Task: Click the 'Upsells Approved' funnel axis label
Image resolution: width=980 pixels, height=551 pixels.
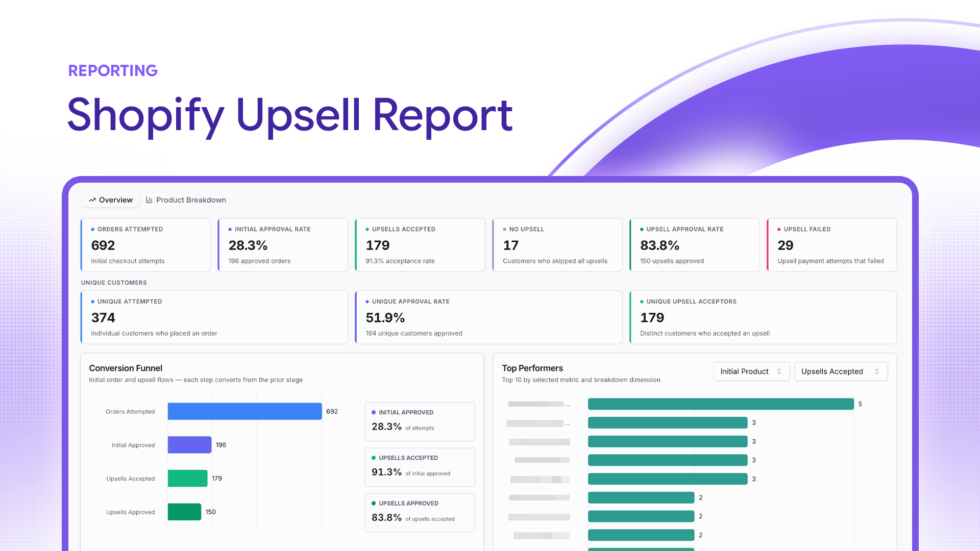Action: point(131,512)
